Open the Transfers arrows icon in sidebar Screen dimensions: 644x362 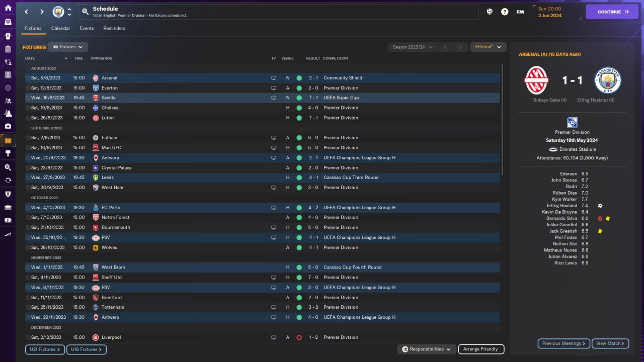coord(8,180)
